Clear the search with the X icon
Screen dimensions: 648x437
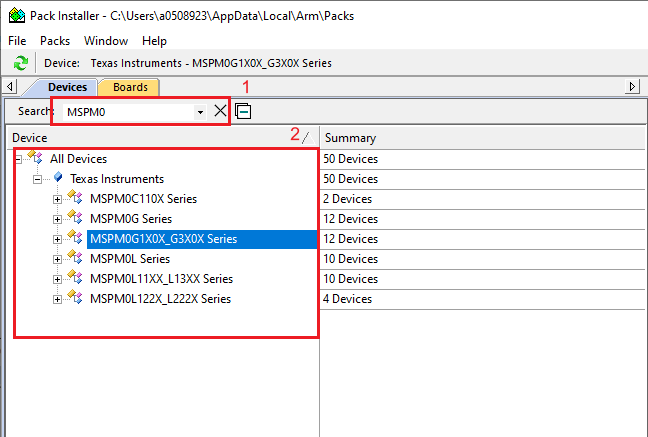click(x=220, y=111)
